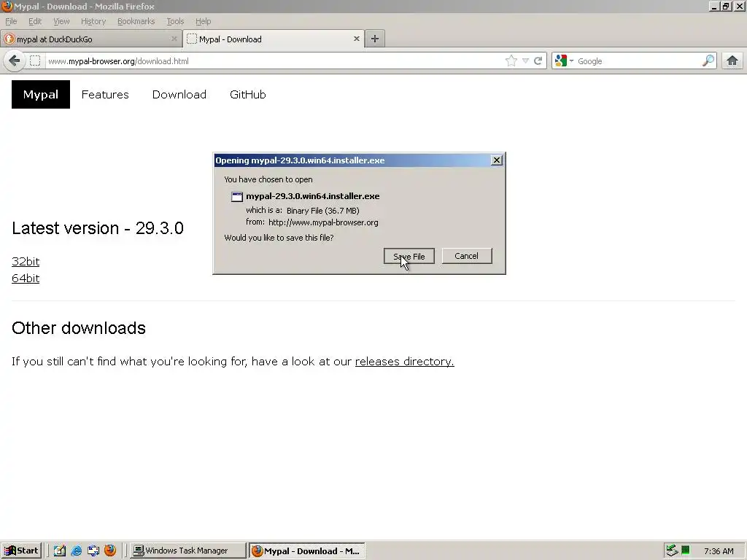
Task: Click the Other downloads heading
Action: (79, 328)
